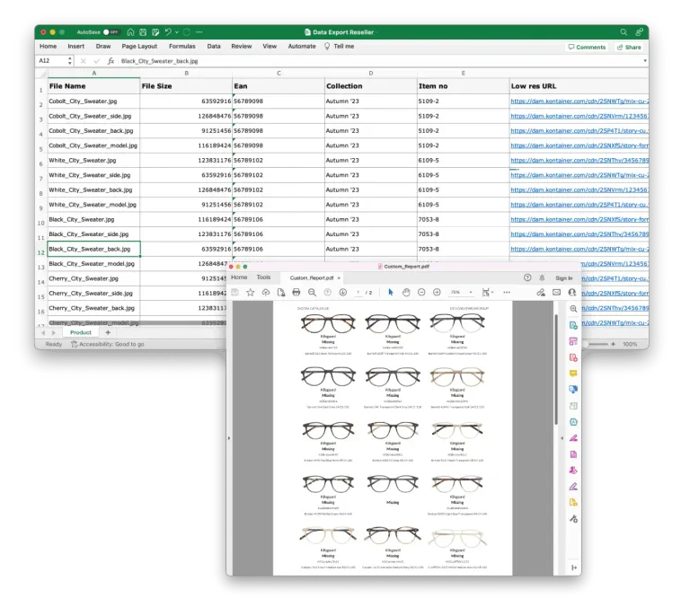Click the Tell me search field

coord(340,46)
